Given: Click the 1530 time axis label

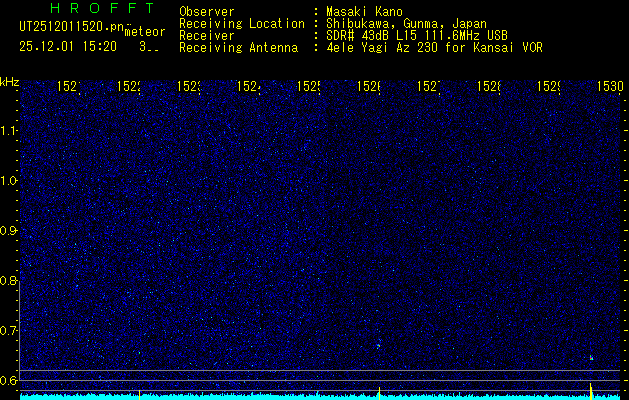Looking at the screenshot, I should pyautogui.click(x=610, y=86).
